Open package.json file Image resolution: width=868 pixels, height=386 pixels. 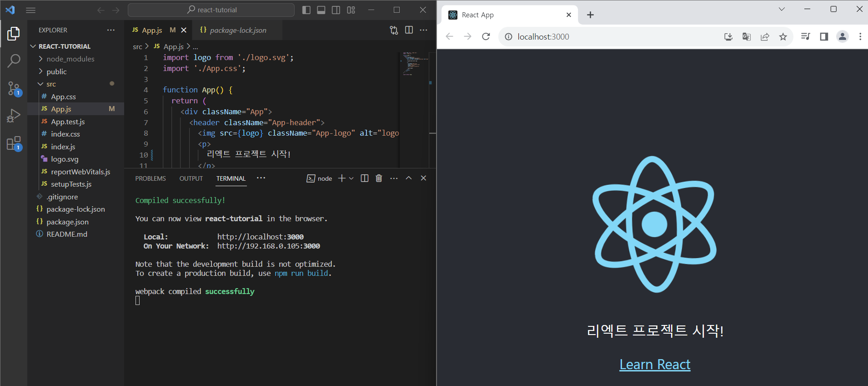(75, 222)
